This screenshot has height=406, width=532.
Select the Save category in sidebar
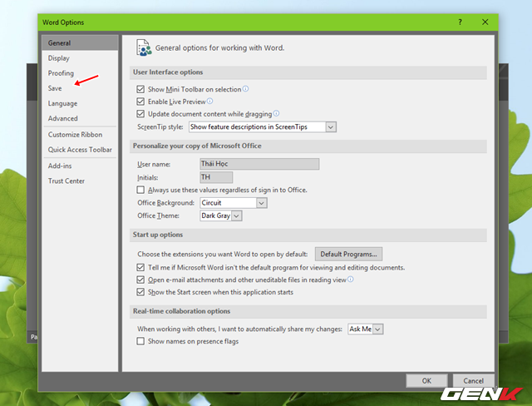[x=55, y=88]
